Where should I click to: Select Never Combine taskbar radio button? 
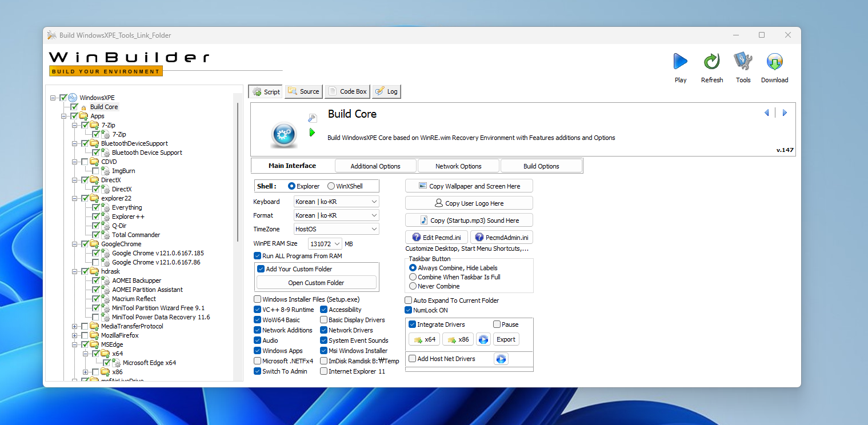[413, 286]
